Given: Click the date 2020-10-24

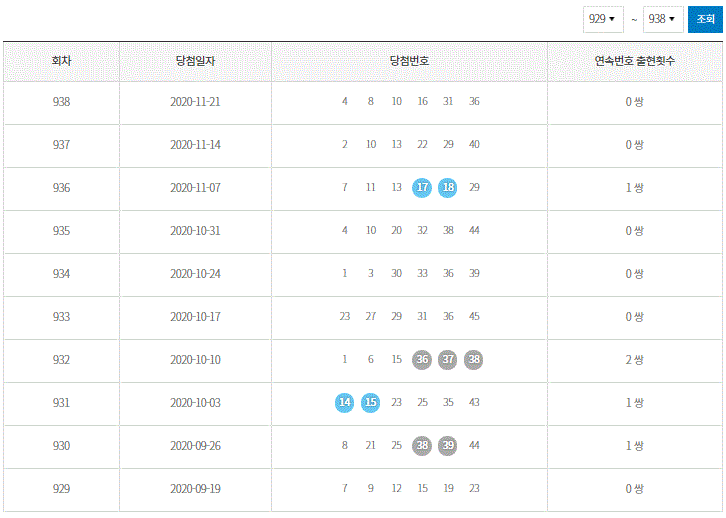Looking at the screenshot, I should [x=195, y=274].
